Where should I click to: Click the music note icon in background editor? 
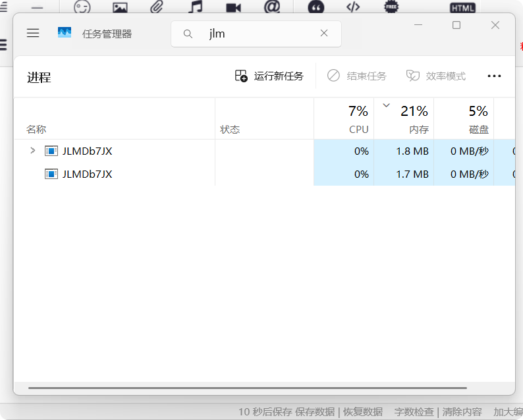pyautogui.click(x=196, y=7)
